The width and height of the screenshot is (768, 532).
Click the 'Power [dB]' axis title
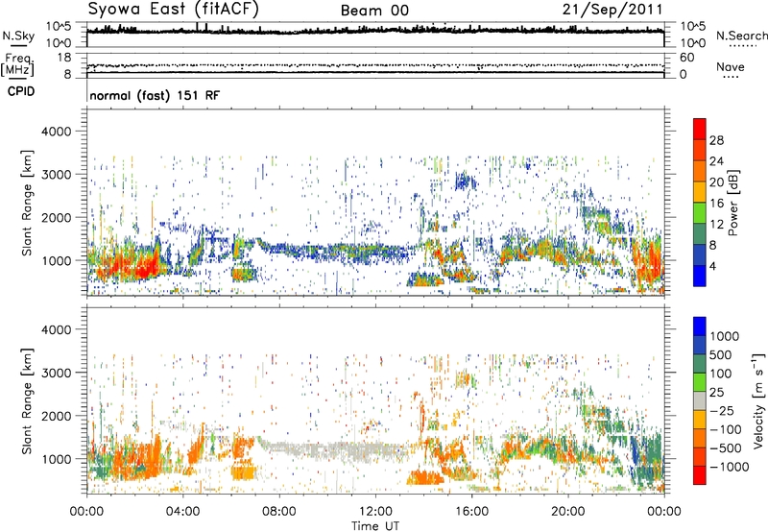point(733,203)
